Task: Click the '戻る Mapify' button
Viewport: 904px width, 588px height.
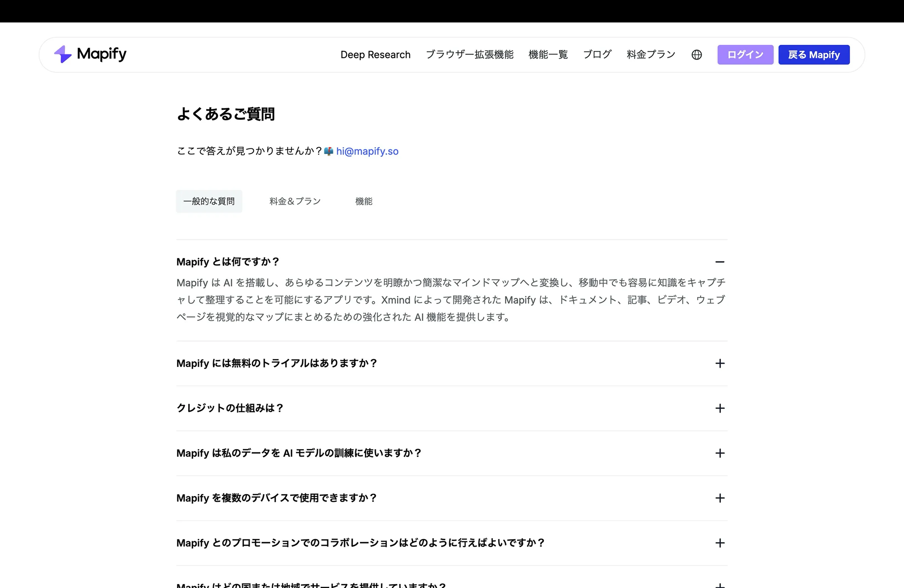Action: (814, 55)
